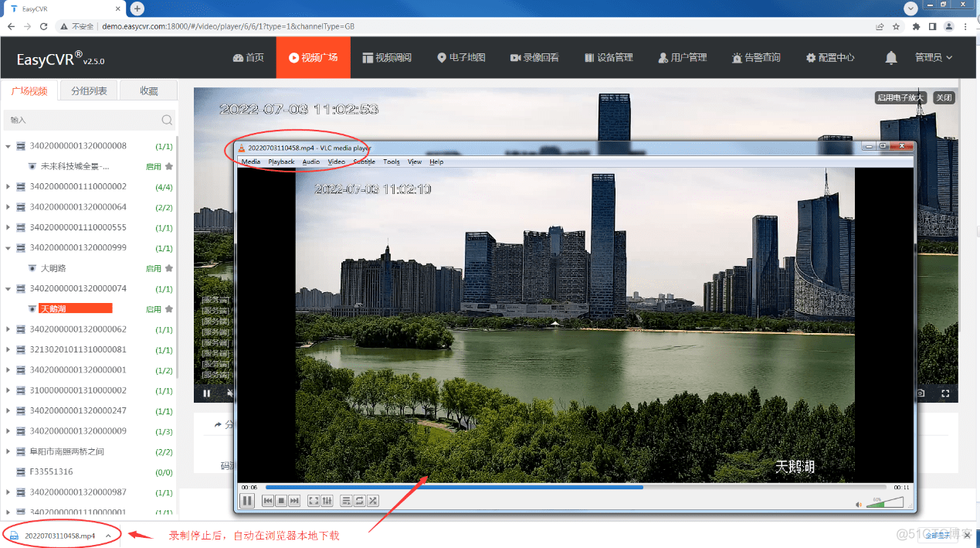The image size is (980, 548).
Task: Click the device search input field
Action: click(77, 121)
